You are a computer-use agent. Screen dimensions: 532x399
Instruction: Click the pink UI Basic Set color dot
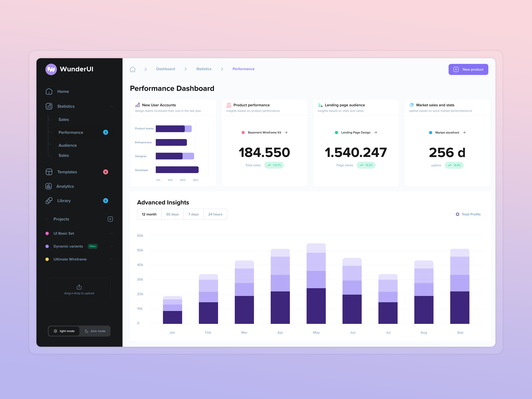(47, 233)
